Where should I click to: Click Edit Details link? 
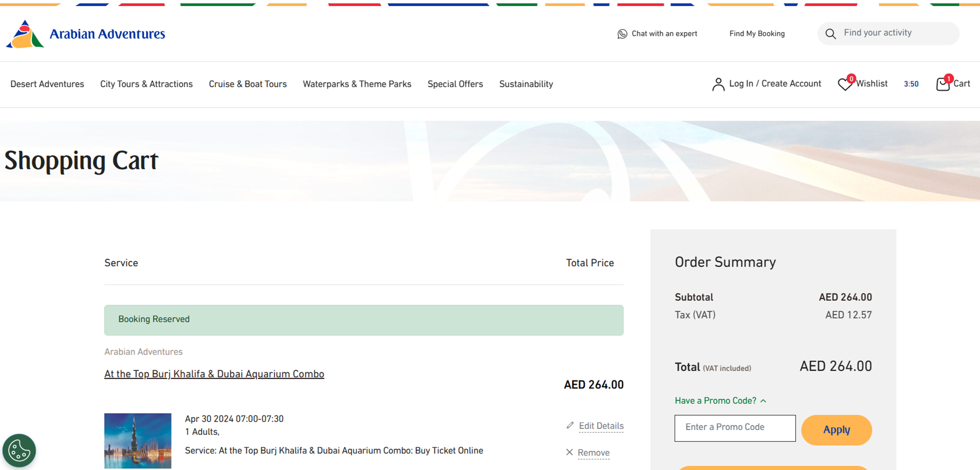[x=601, y=426]
